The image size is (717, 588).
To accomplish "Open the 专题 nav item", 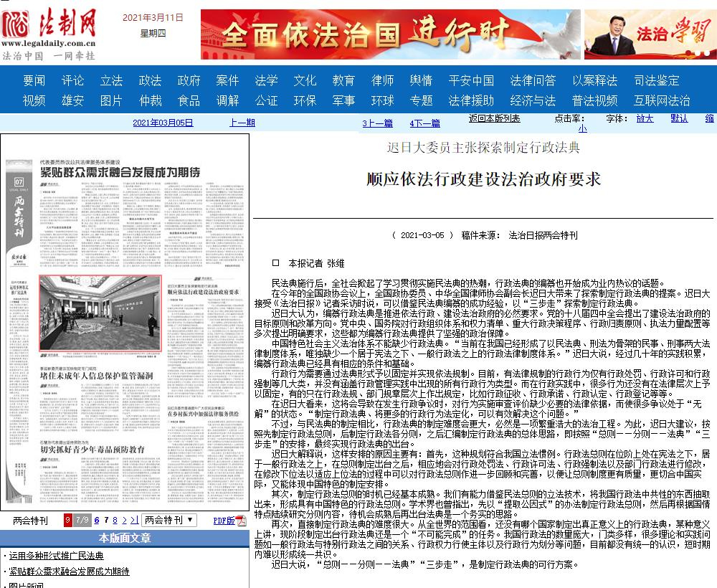I will [x=421, y=100].
